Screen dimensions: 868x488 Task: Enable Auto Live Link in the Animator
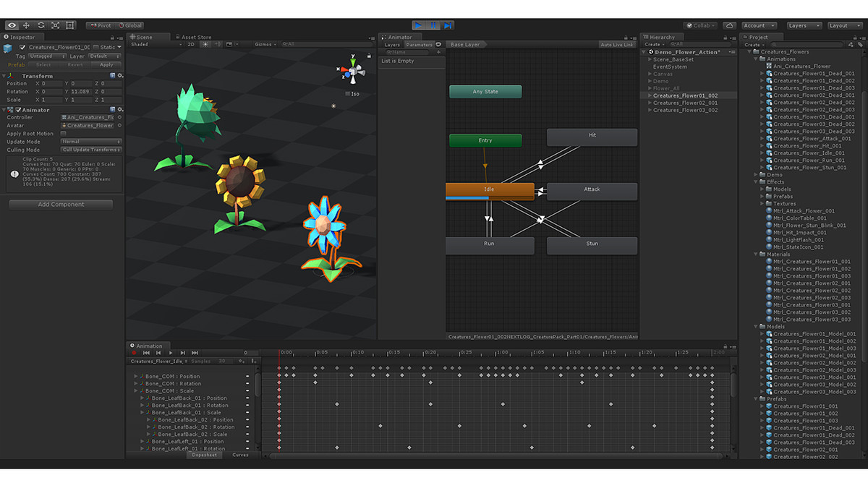tap(616, 43)
